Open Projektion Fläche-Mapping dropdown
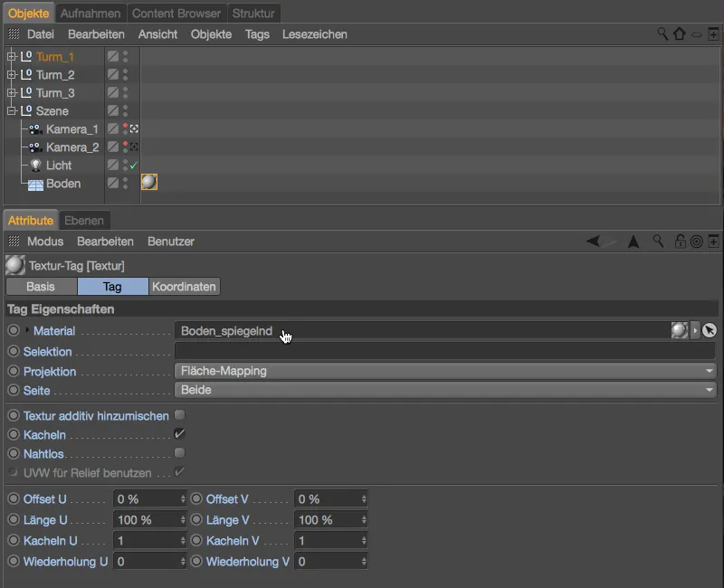 [445, 371]
